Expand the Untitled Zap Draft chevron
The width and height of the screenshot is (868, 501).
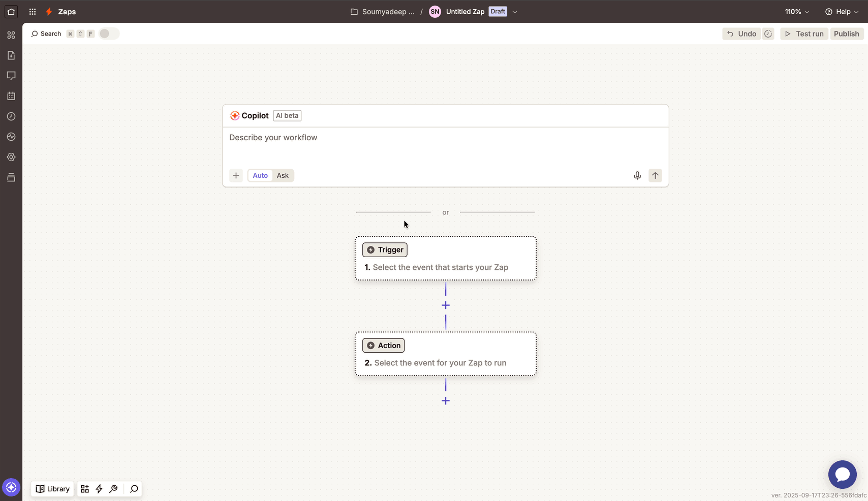pyautogui.click(x=515, y=12)
